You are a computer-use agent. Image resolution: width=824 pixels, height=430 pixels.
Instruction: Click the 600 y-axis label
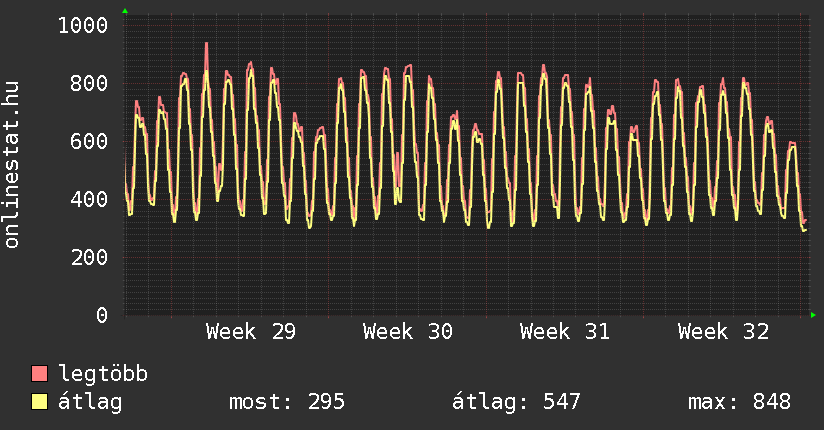point(89,141)
